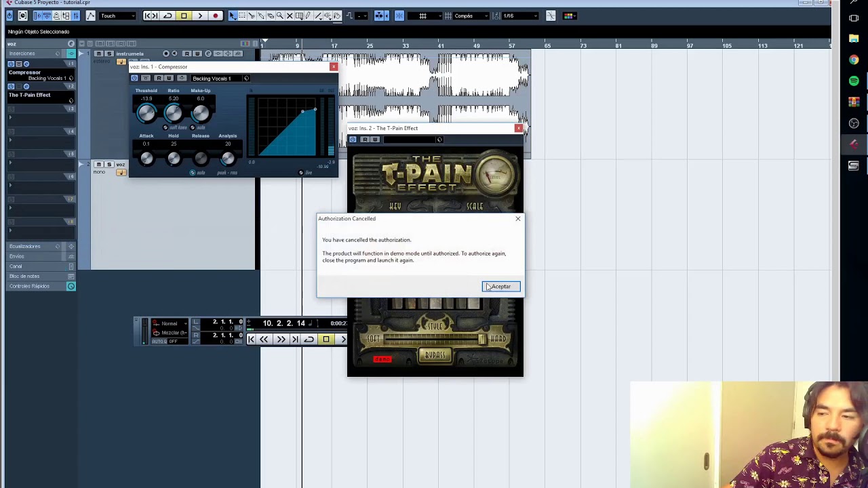Open Spotify from the right sidebar
The width and height of the screenshot is (868, 488).
[854, 81]
